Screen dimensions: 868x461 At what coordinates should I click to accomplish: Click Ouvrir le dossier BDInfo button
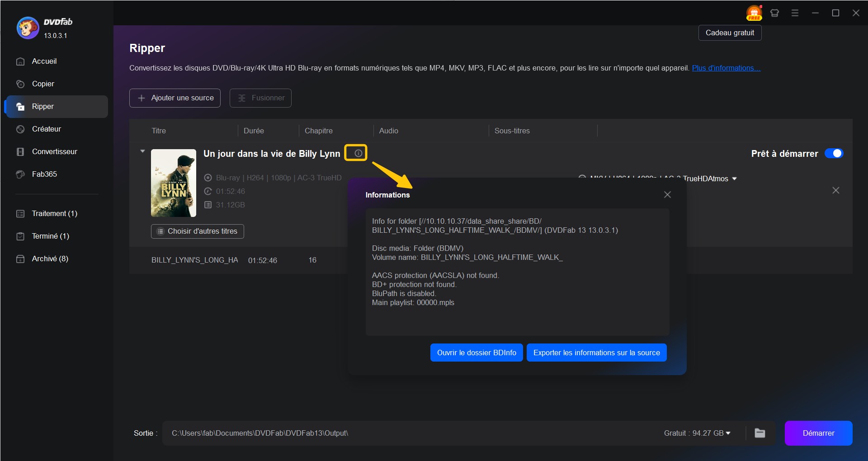click(x=476, y=353)
